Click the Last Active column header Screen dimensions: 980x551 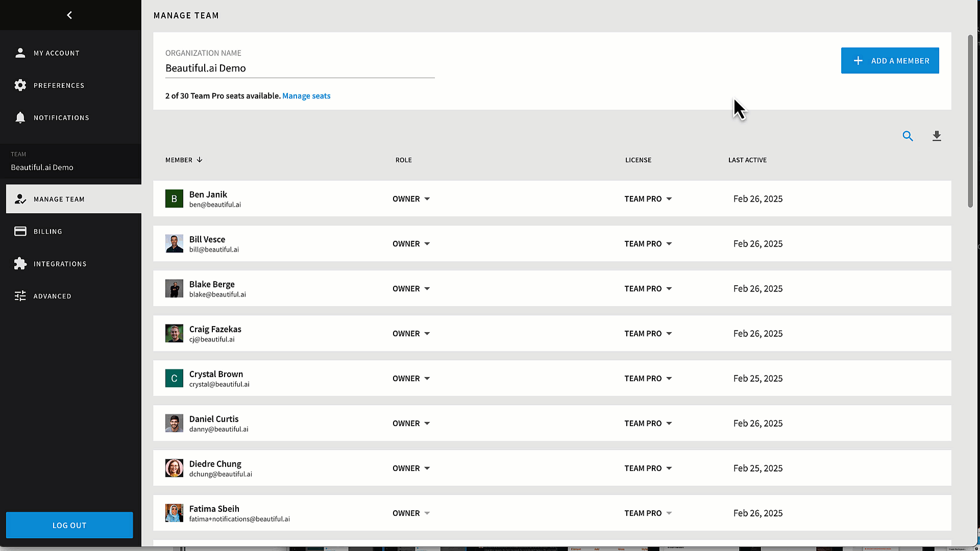[747, 160]
